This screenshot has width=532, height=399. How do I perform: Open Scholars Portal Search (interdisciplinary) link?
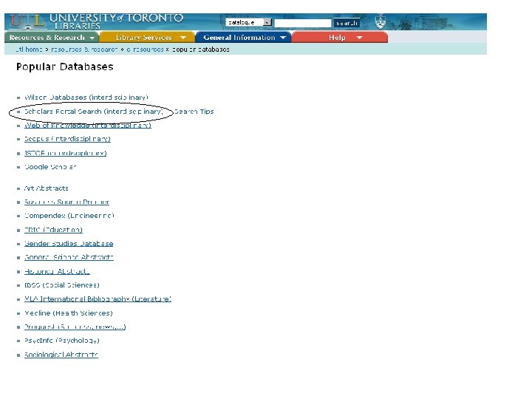[x=94, y=112]
